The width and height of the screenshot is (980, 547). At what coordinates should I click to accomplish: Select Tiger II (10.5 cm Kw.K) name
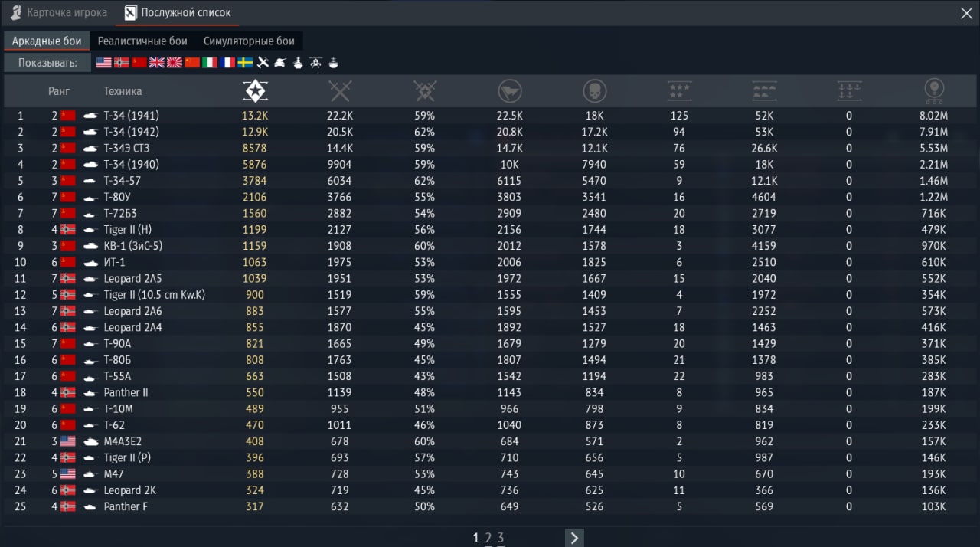click(x=154, y=295)
